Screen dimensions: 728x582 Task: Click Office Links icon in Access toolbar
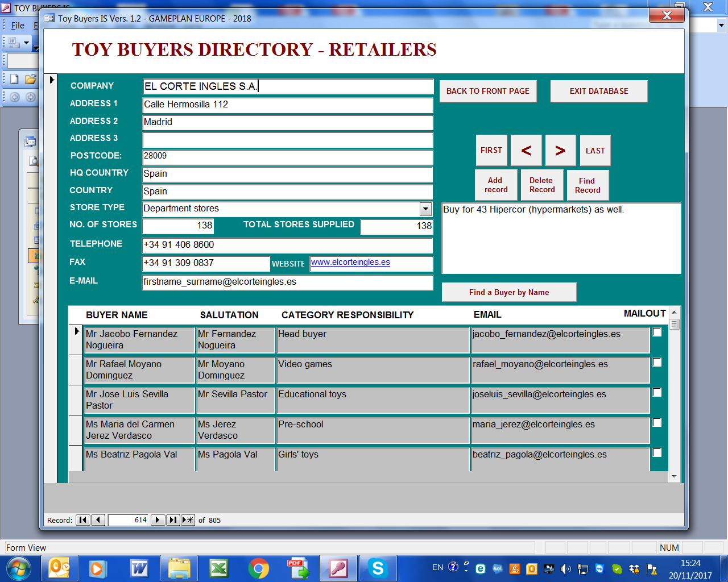(x=14, y=43)
